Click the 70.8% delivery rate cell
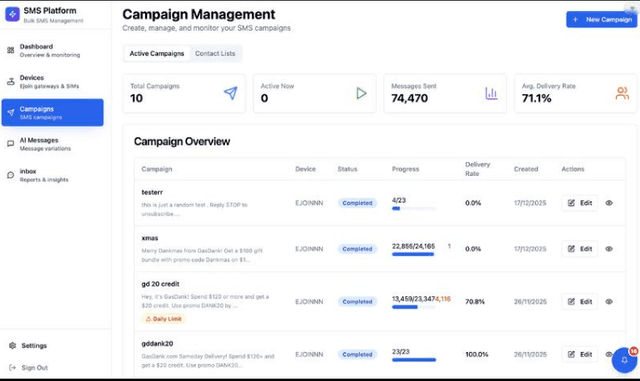The height and width of the screenshot is (381, 640). tap(475, 302)
